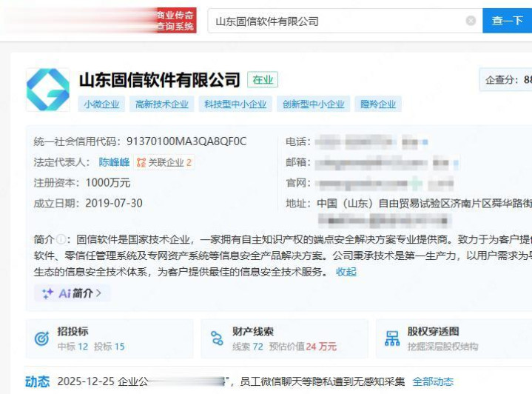The width and height of the screenshot is (532, 394).
Task: Collapse the intro with 收起
Action: (x=346, y=272)
